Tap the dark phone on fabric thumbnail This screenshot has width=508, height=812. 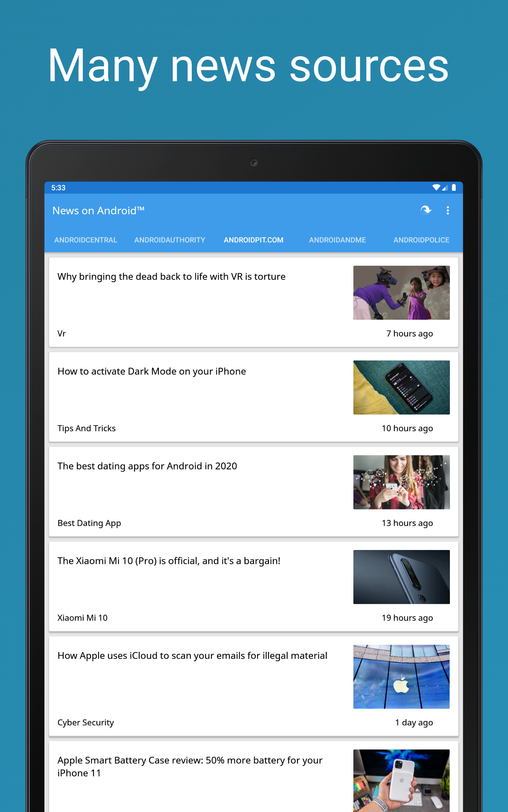401,387
